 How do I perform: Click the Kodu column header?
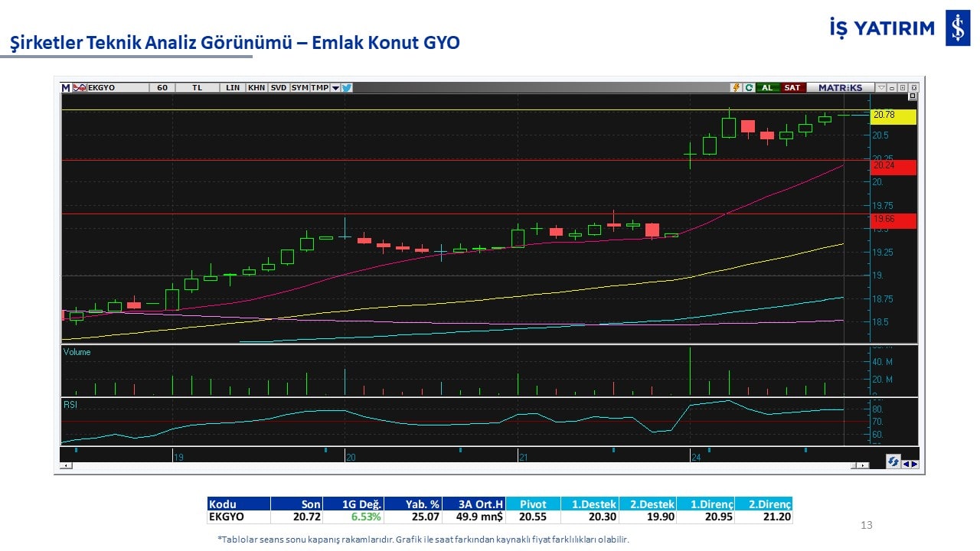click(239, 504)
